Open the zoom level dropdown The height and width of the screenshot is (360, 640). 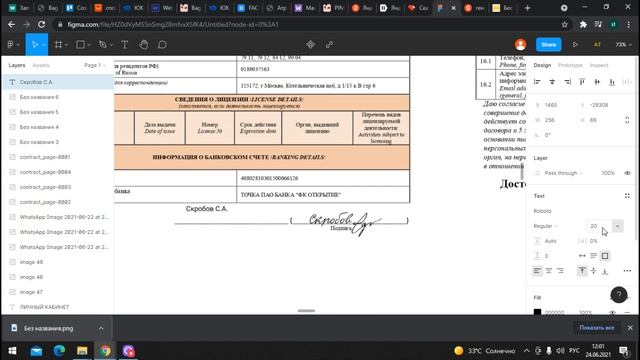624,44
